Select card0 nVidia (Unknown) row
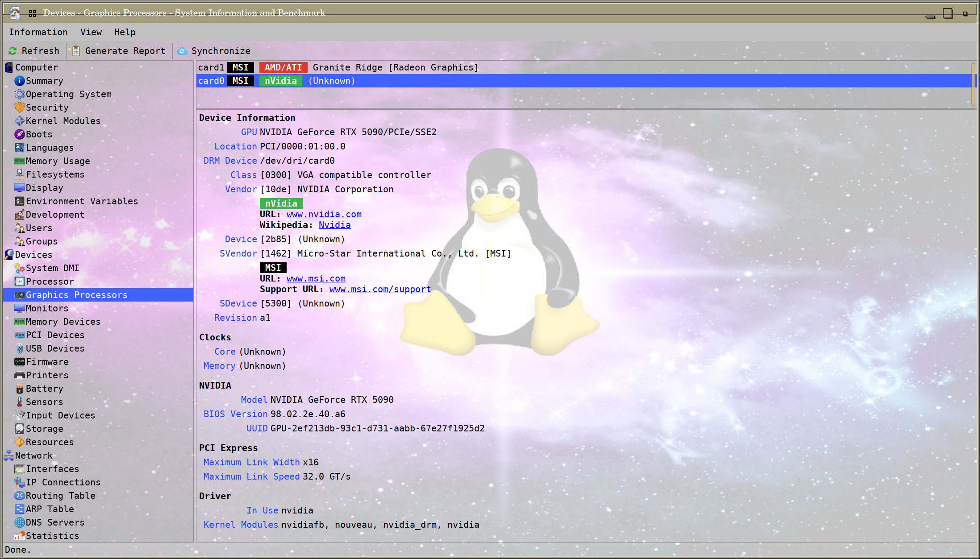The height and width of the screenshot is (559, 980). [x=583, y=81]
